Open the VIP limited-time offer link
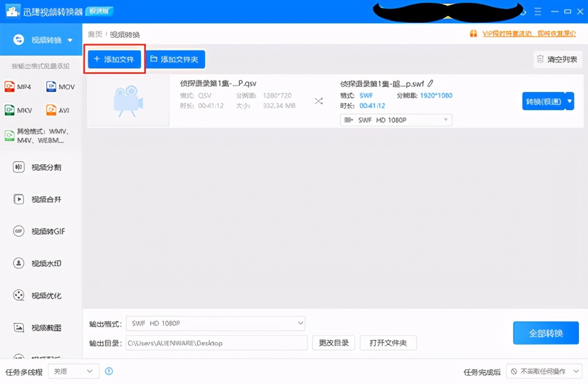Screen dimensions: 588x384 pyautogui.click(x=529, y=34)
